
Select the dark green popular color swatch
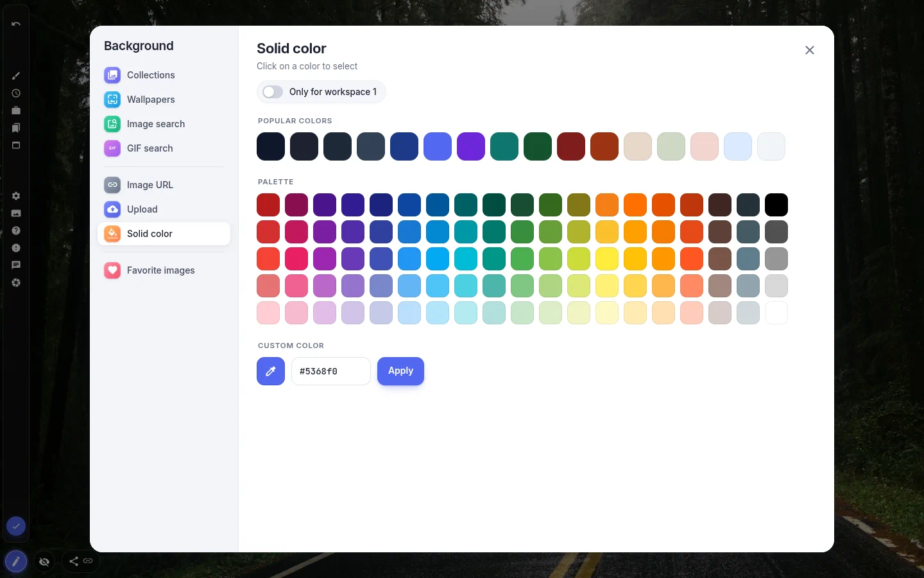pos(538,146)
